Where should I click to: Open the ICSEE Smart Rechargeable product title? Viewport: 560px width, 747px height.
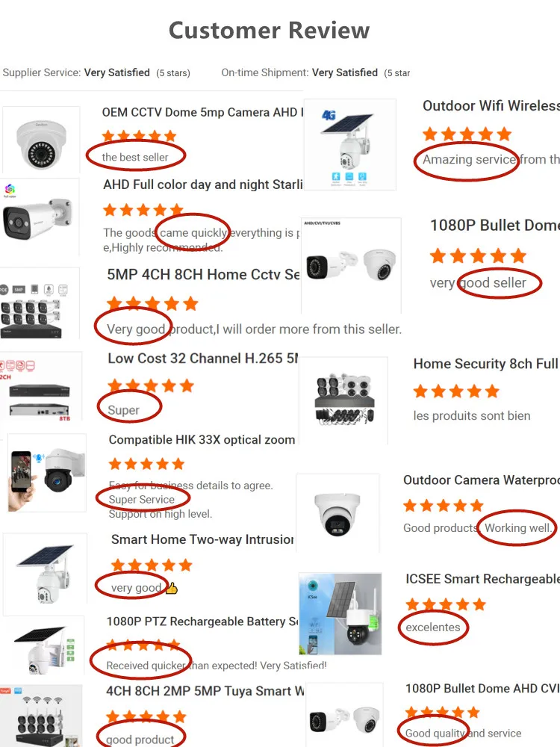click(x=483, y=579)
